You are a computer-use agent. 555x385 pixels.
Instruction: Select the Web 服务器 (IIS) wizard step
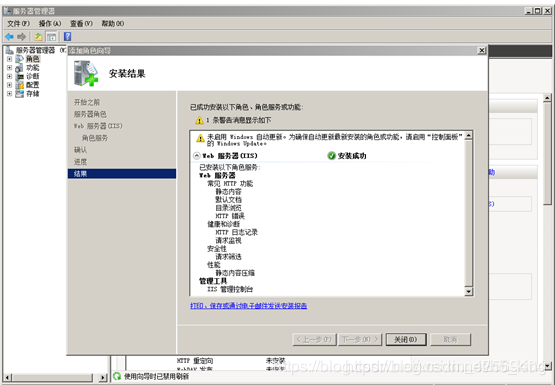pyautogui.click(x=98, y=126)
